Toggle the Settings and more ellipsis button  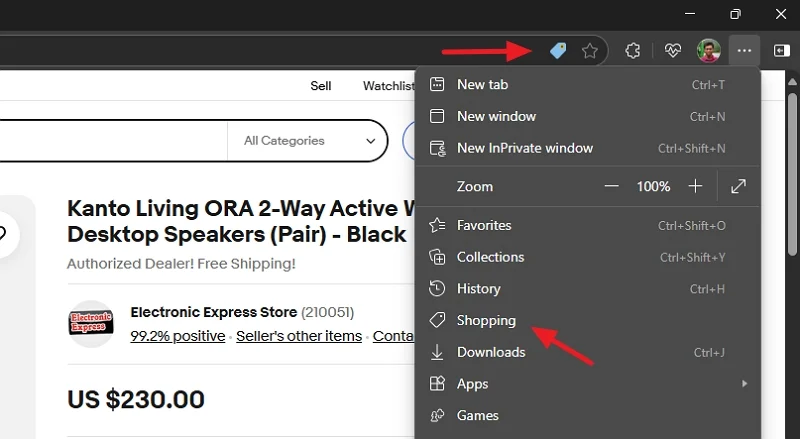[x=744, y=51]
